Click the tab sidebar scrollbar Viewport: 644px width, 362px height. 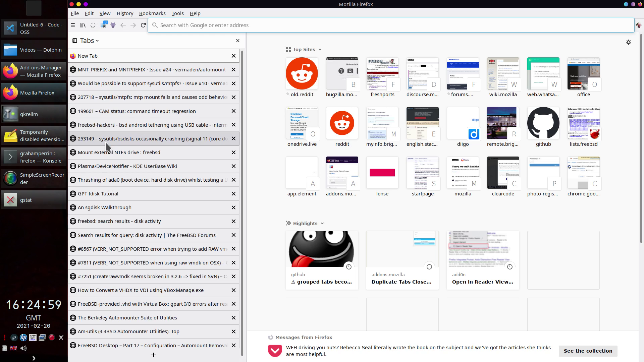tap(242, 203)
